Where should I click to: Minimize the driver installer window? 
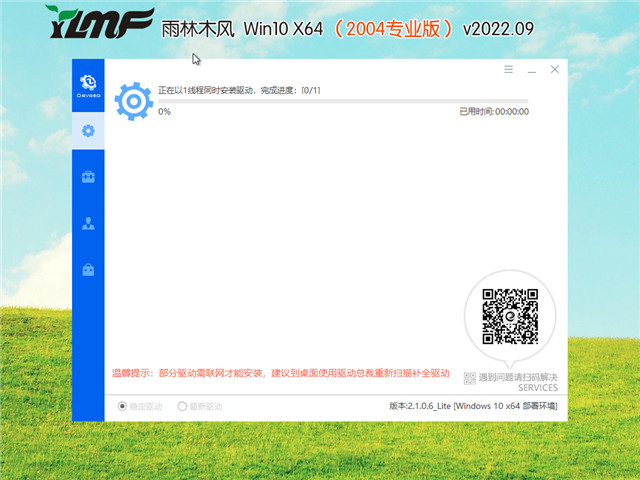[x=531, y=70]
